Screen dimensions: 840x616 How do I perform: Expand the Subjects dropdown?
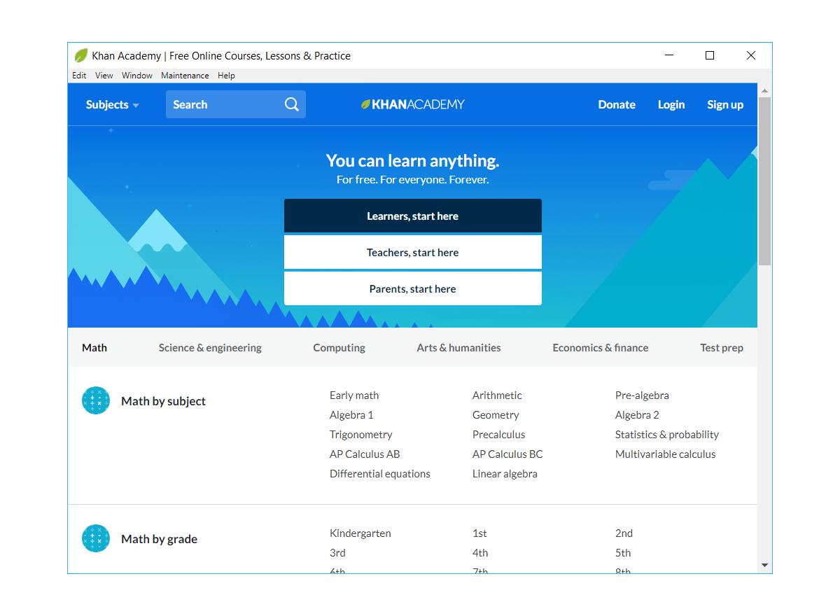coord(113,104)
